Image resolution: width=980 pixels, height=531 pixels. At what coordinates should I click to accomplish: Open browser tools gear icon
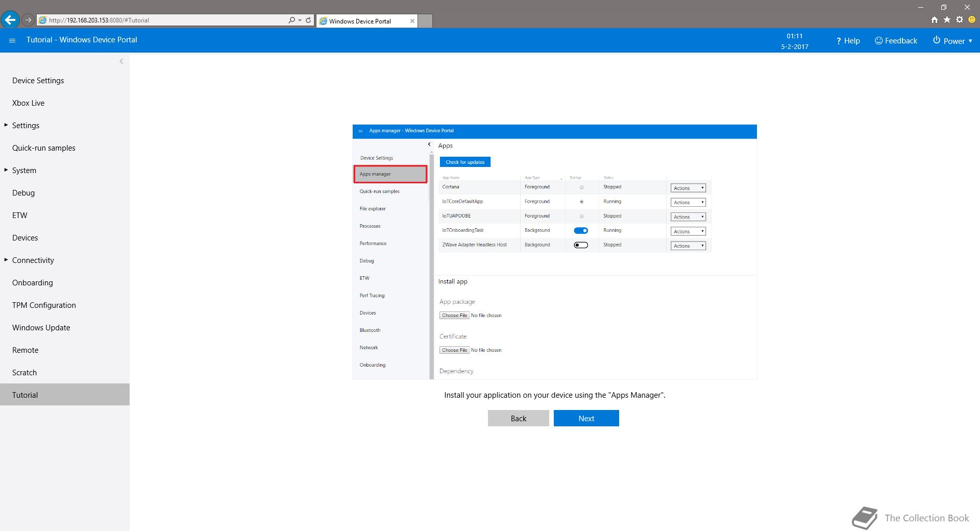click(x=960, y=20)
